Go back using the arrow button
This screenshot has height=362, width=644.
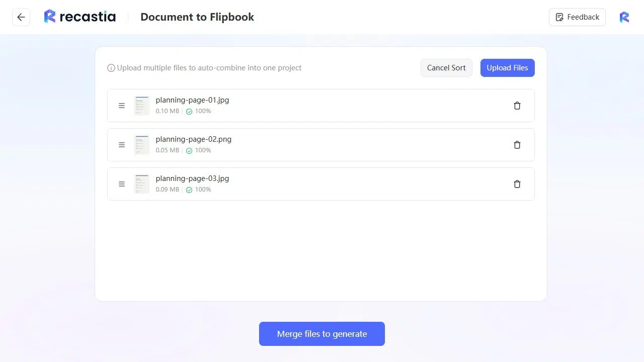coord(21,17)
